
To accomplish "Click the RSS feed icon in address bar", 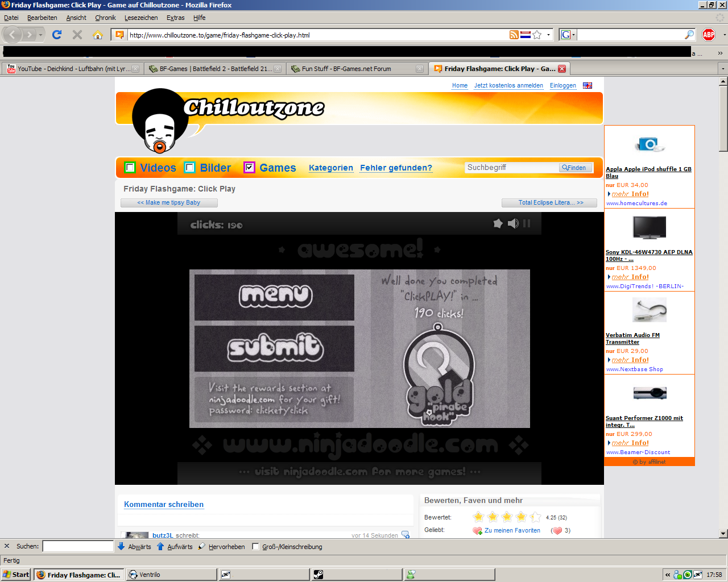I will click(x=514, y=35).
